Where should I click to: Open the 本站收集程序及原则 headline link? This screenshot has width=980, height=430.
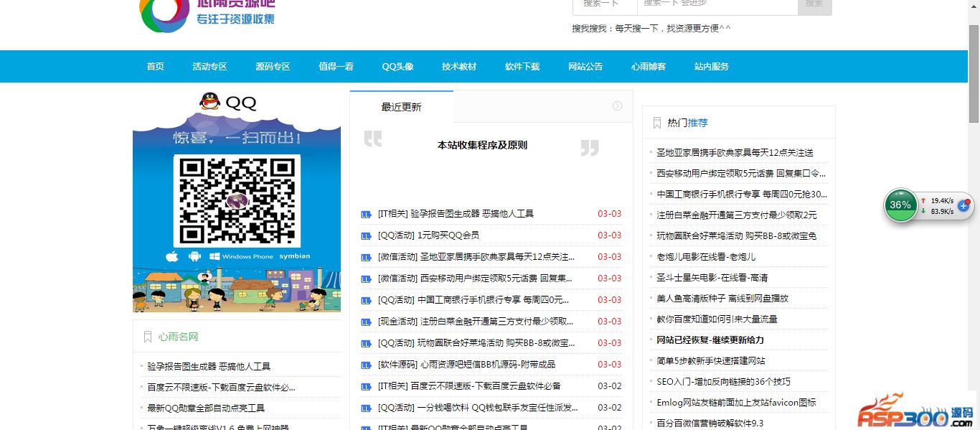482,145
